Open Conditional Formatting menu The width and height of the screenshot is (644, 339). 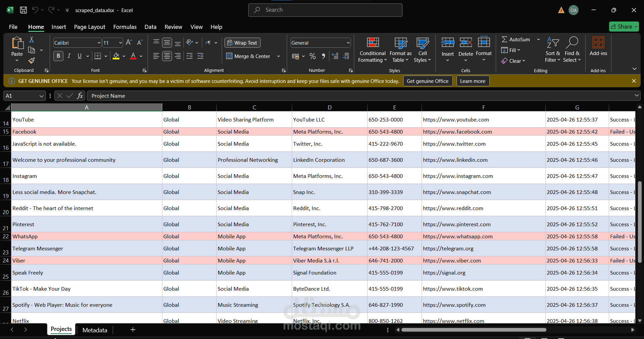(373, 50)
